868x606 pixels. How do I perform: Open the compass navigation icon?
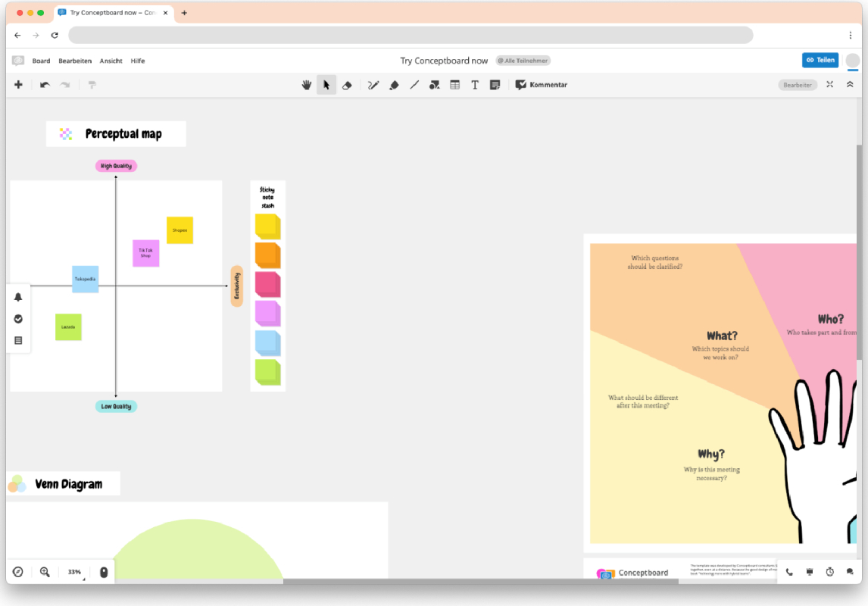pos(17,572)
